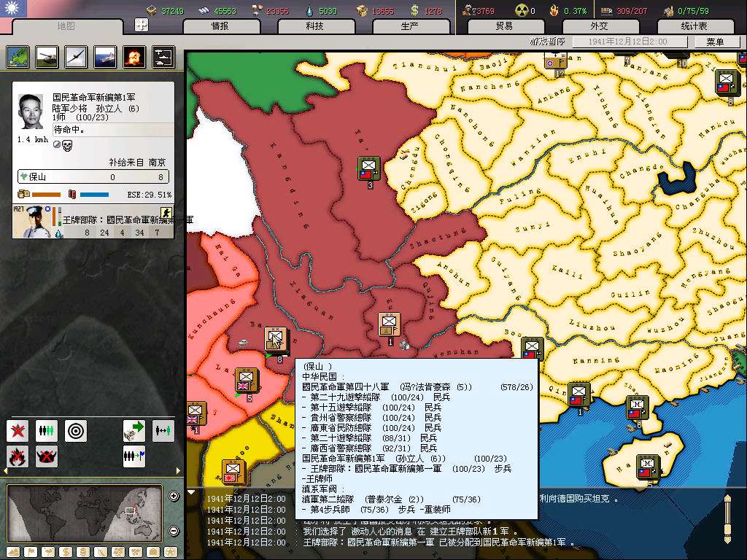The image size is (747, 560).
Task: Open the air units (plane) view
Action: click(76, 57)
